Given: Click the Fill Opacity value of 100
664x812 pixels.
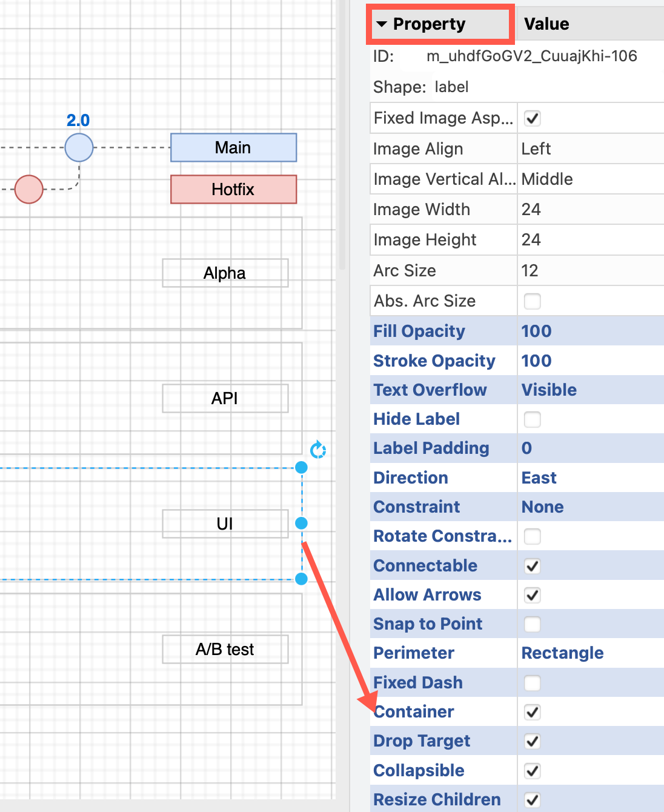Looking at the screenshot, I should click(536, 331).
